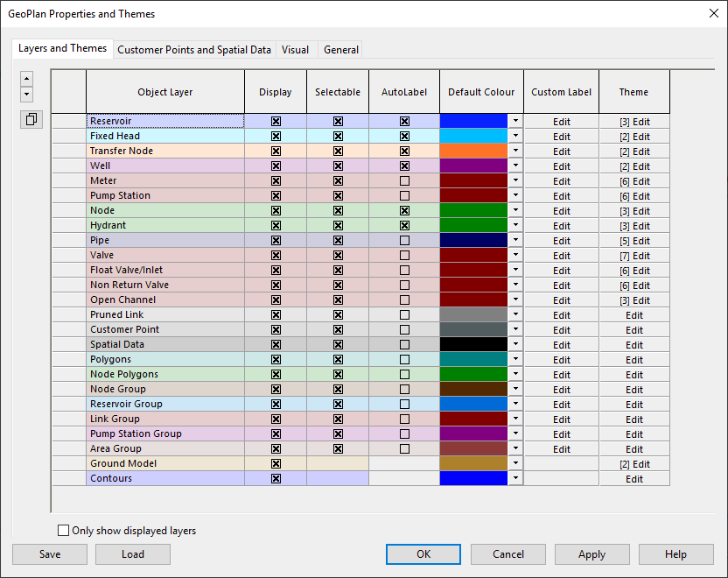The height and width of the screenshot is (578, 728).
Task: Check Only show displayed layers
Action: 63,530
